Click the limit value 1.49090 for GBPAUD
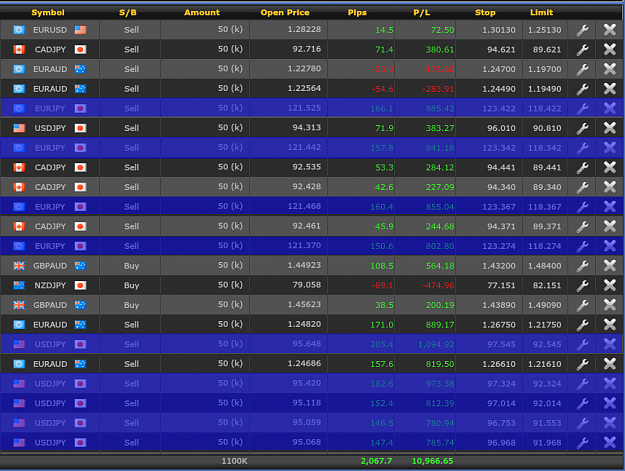 pyautogui.click(x=544, y=305)
